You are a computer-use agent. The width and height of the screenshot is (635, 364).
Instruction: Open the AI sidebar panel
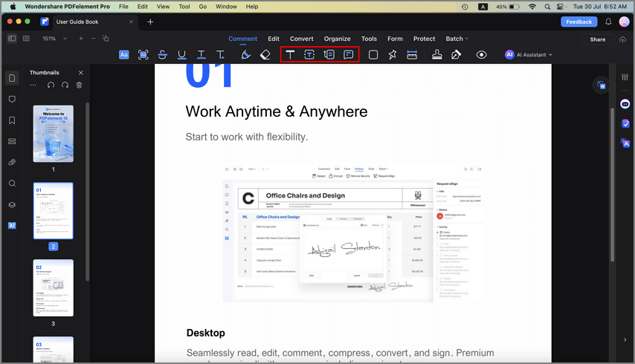pos(12,226)
